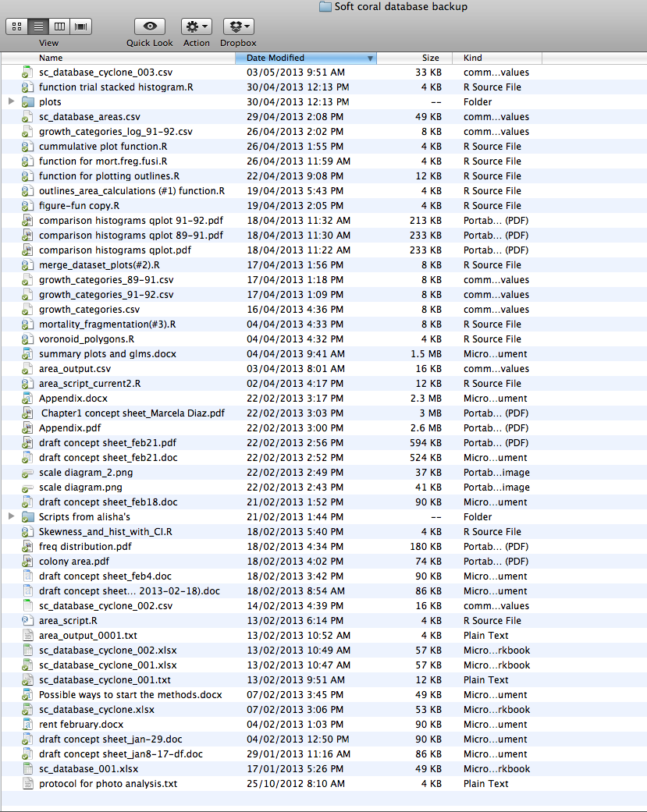This screenshot has height=812, width=647.
Task: Select file comparison histograms qplot 89-91.pdf
Action: tap(131, 235)
